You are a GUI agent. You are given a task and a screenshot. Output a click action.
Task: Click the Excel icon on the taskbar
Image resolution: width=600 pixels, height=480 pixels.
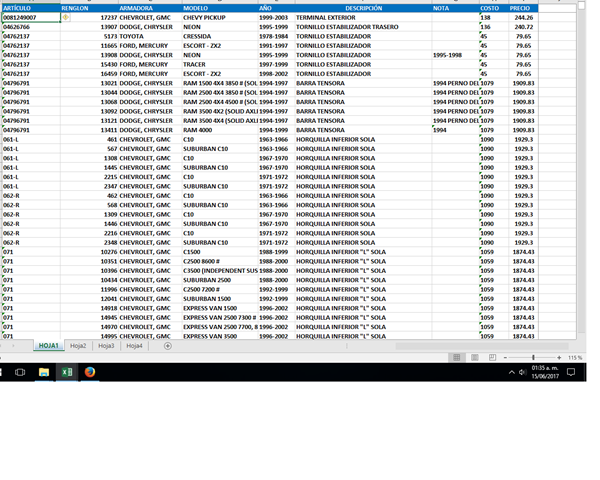click(67, 372)
